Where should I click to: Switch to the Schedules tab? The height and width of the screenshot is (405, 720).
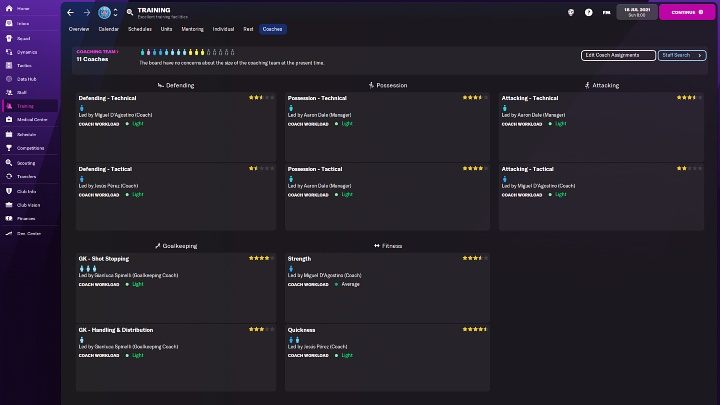[x=139, y=29]
